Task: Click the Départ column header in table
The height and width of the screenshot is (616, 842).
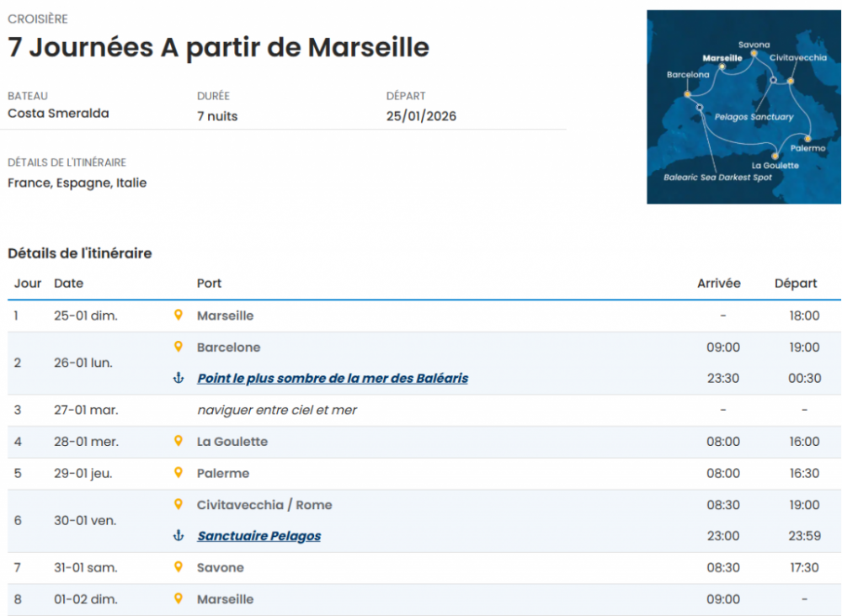Action: click(x=795, y=284)
